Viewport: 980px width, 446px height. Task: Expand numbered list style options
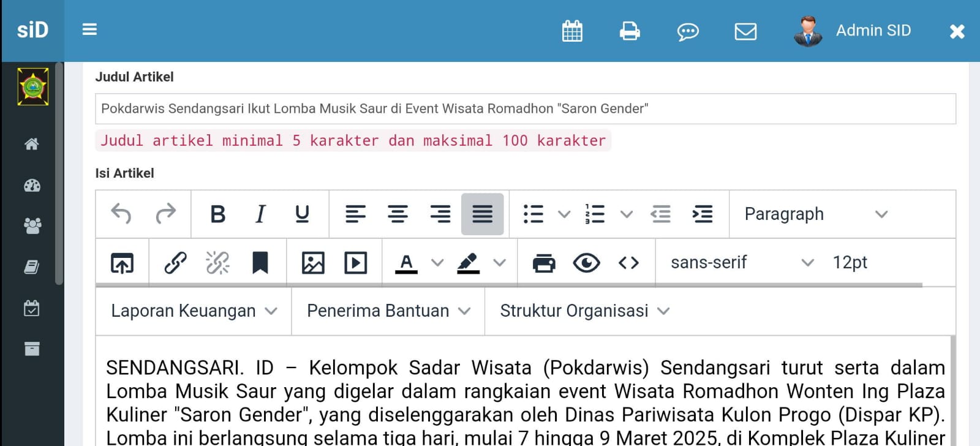click(626, 214)
